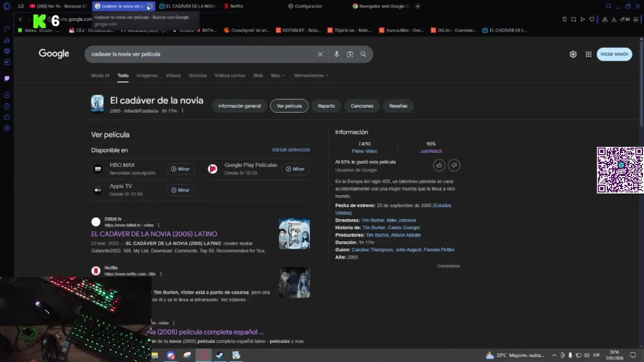Select the Videos cortos tab
This screenshot has width=644, height=362.
tap(230, 75)
